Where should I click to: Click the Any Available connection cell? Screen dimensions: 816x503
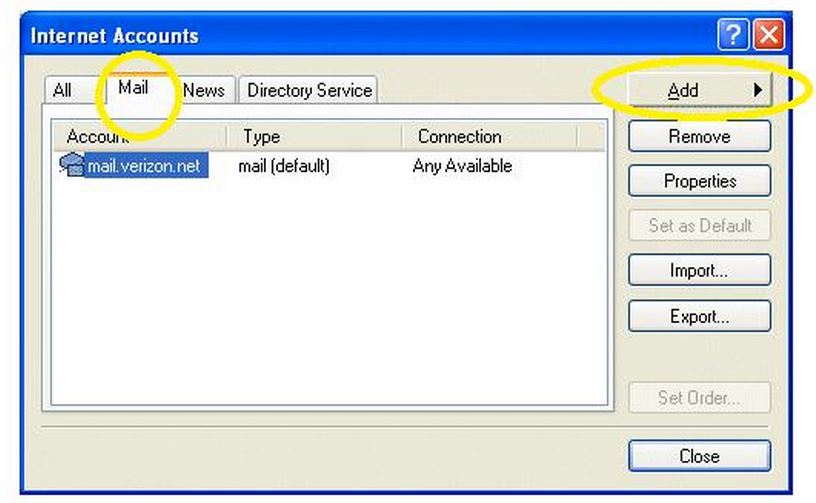tap(462, 166)
